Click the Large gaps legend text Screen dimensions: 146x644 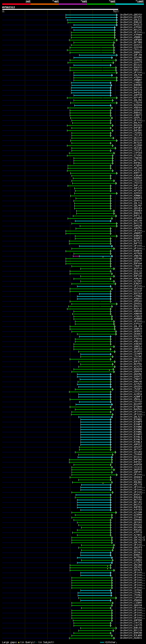(x=28, y=642)
